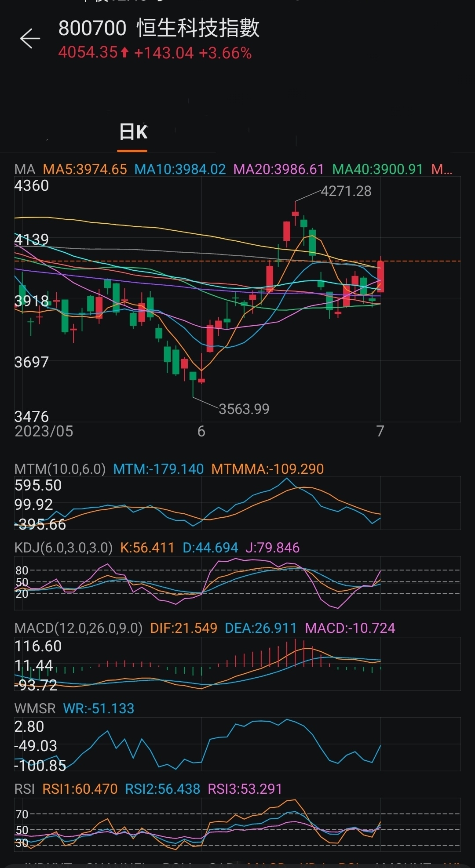Tap the 116.60 MACD axis label

pyautogui.click(x=38, y=646)
